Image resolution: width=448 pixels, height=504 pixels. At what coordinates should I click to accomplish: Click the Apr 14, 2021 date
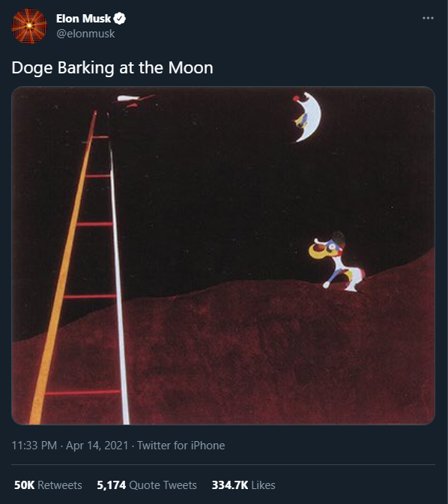point(97,446)
